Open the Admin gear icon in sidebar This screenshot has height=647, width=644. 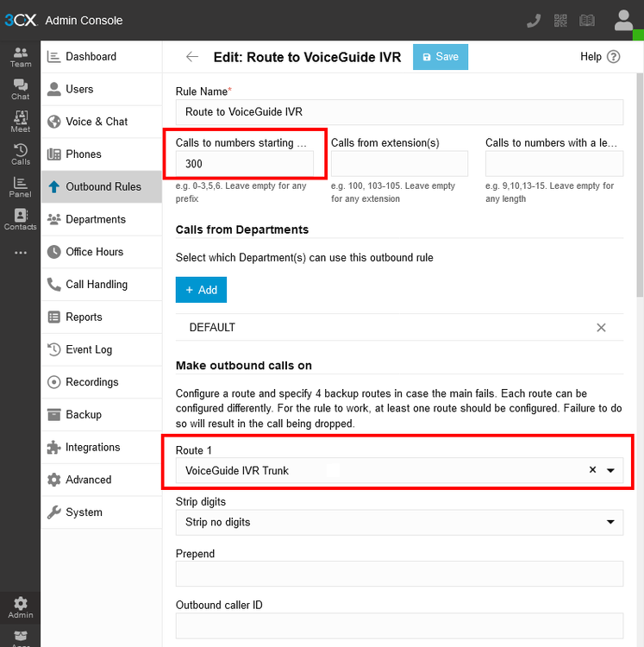20,608
